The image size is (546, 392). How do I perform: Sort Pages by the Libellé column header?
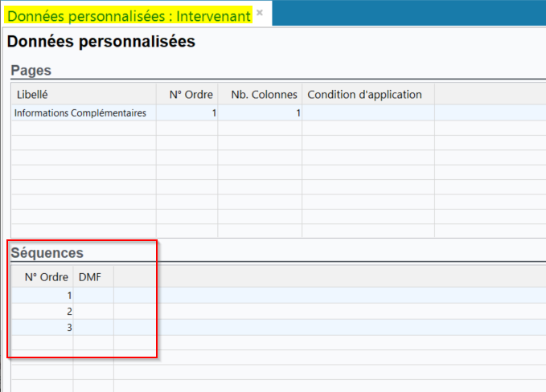click(84, 94)
